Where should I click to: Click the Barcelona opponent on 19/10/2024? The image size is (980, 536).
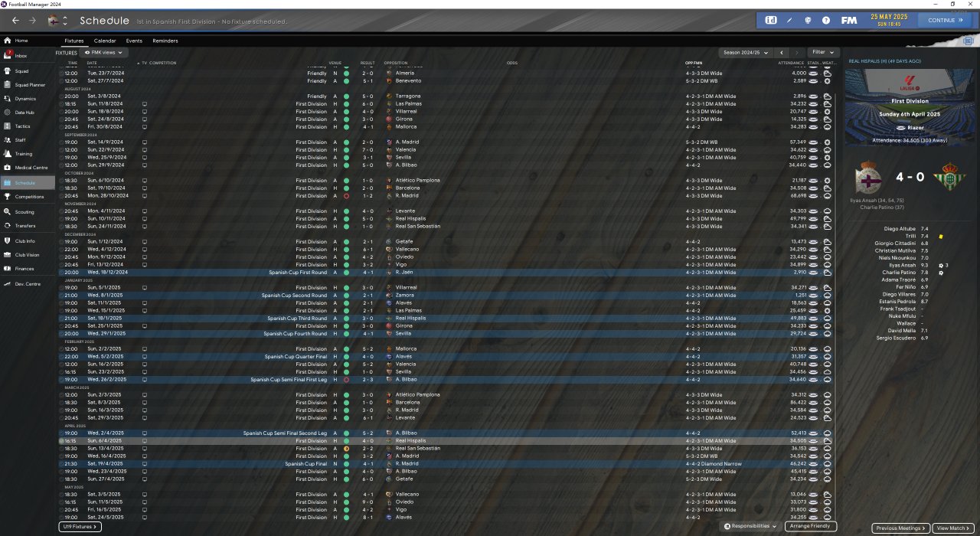407,188
